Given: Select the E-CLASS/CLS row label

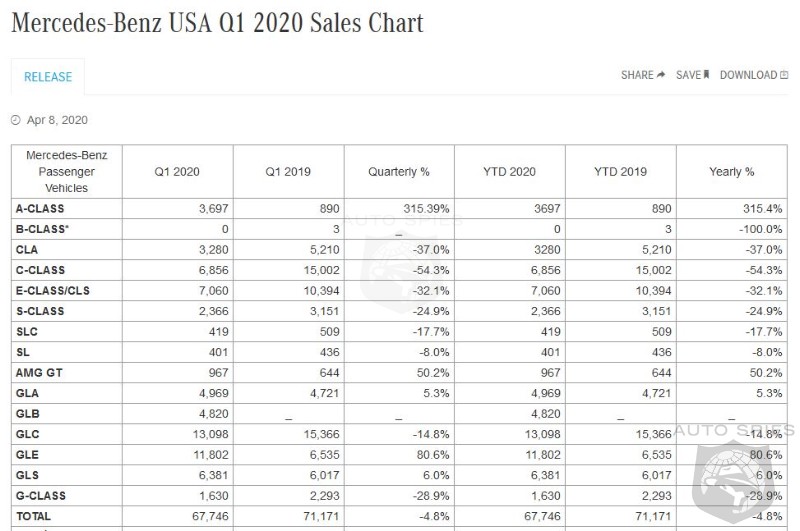Looking at the screenshot, I should tap(54, 291).
